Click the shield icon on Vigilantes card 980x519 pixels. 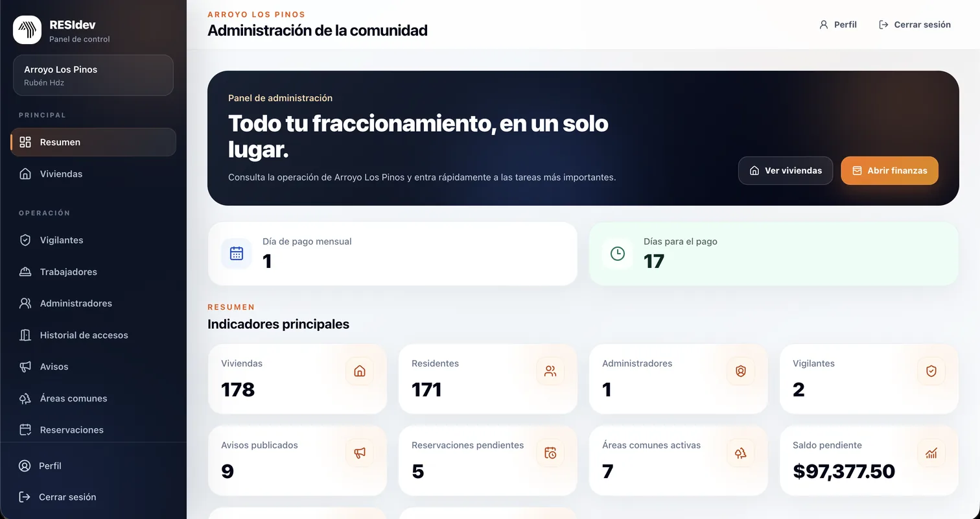(x=931, y=371)
